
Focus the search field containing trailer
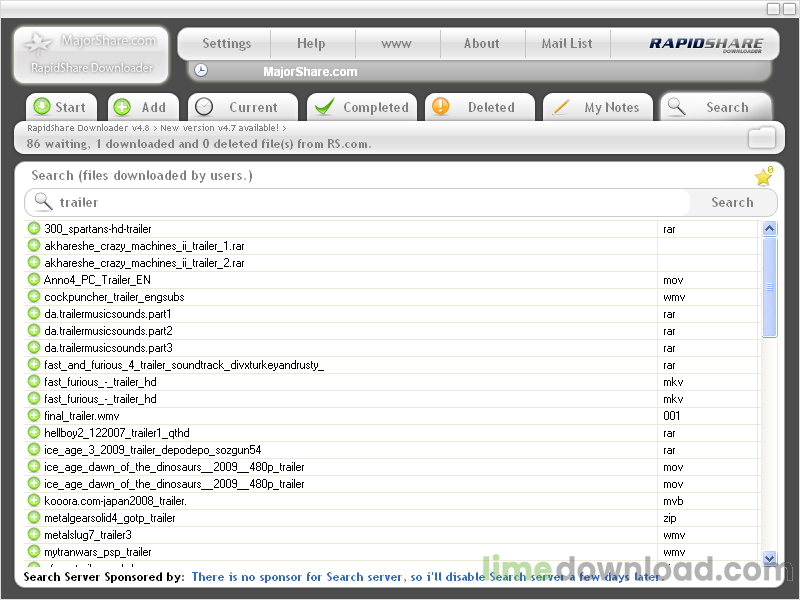pos(357,202)
